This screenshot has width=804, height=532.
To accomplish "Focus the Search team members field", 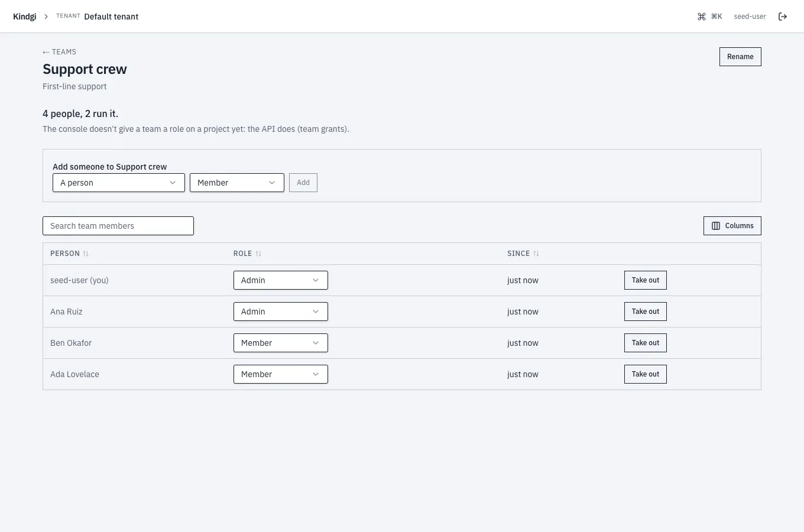I will tap(118, 226).
